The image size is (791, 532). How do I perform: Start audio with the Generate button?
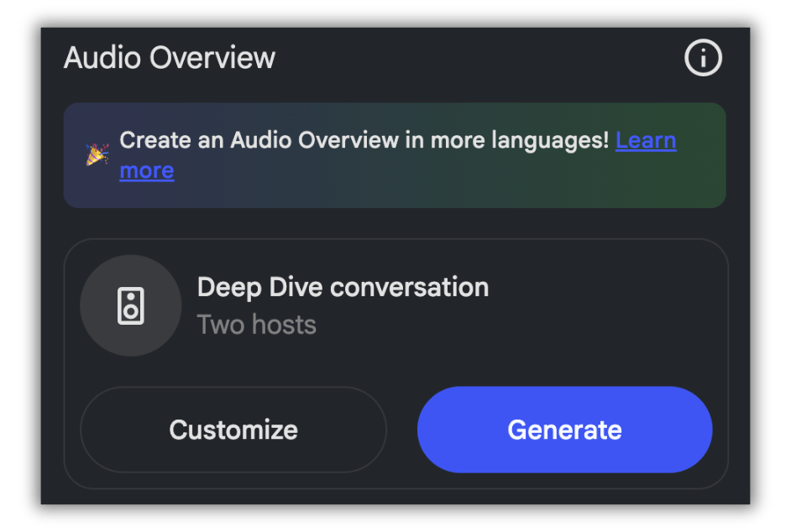point(564,430)
